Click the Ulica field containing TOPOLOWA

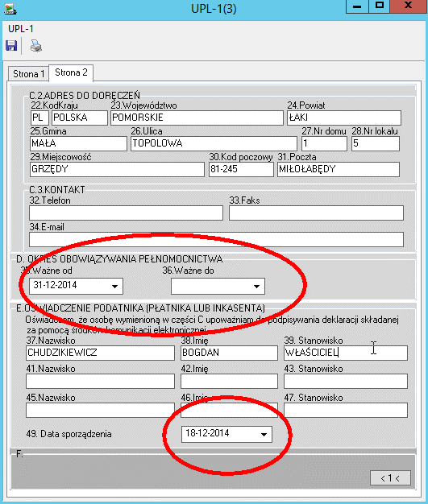214,143
